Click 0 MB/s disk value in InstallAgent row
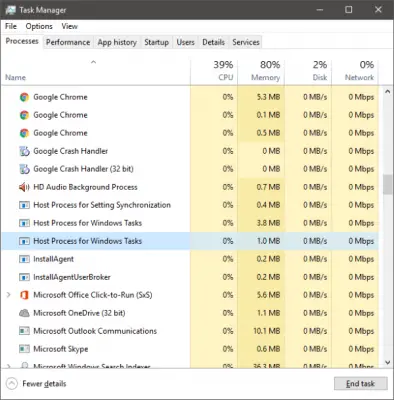 coord(315,259)
